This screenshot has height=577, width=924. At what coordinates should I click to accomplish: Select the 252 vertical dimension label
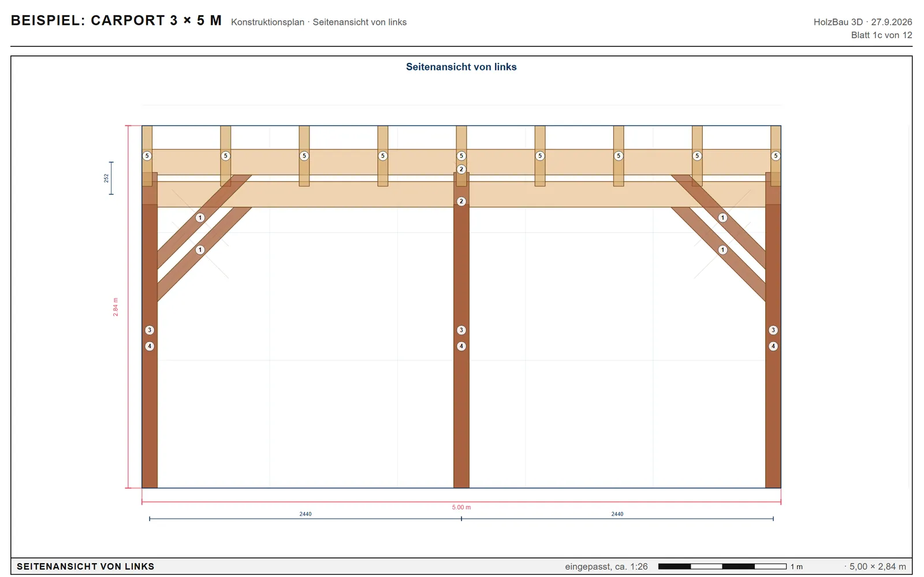106,178
